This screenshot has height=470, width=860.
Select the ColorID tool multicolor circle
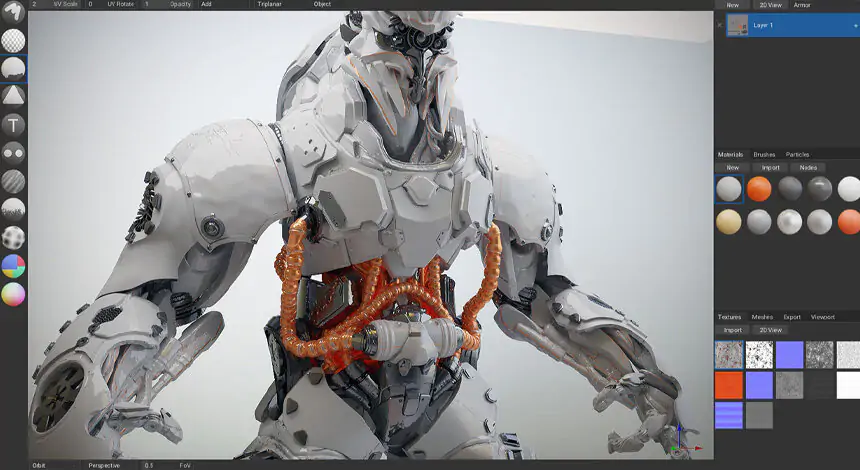coord(14,266)
